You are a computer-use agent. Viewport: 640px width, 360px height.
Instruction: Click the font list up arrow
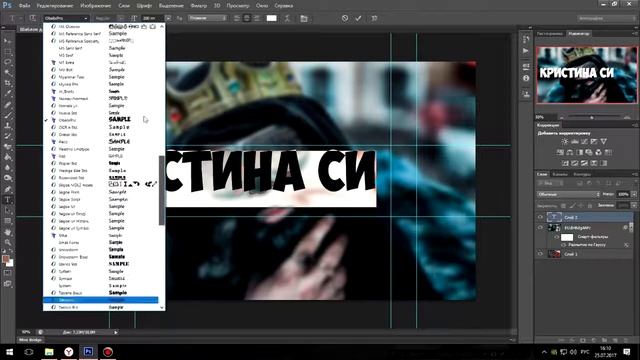tap(162, 27)
